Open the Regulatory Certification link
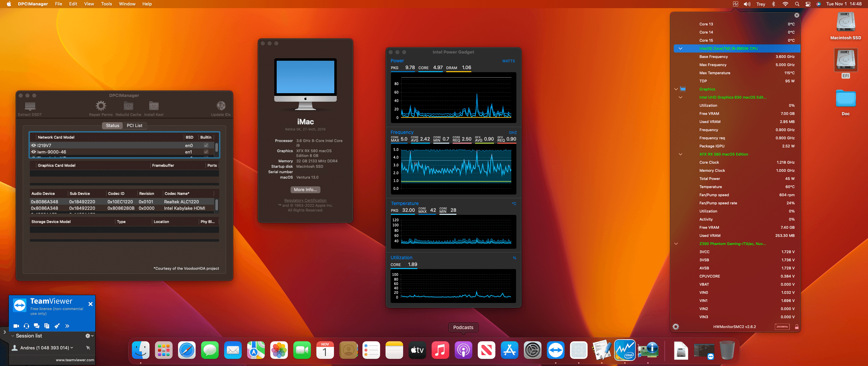The height and width of the screenshot is (366, 868). (305, 201)
